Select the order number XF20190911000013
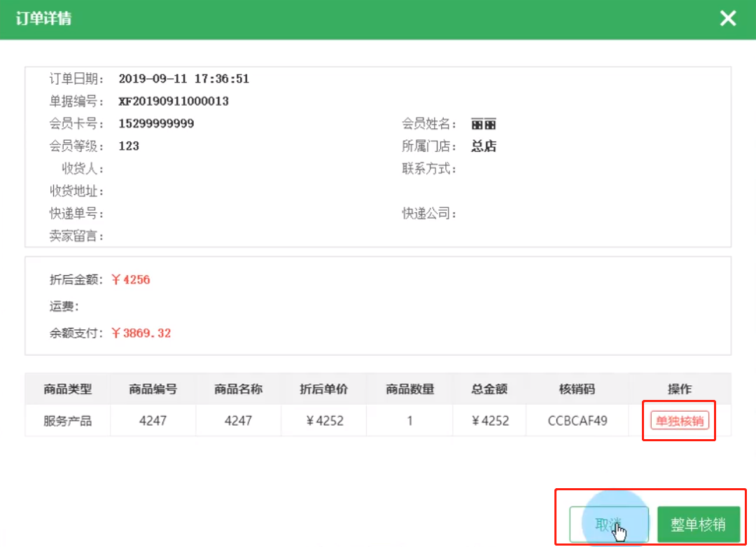Viewport: 756px width, 547px height. [x=174, y=101]
